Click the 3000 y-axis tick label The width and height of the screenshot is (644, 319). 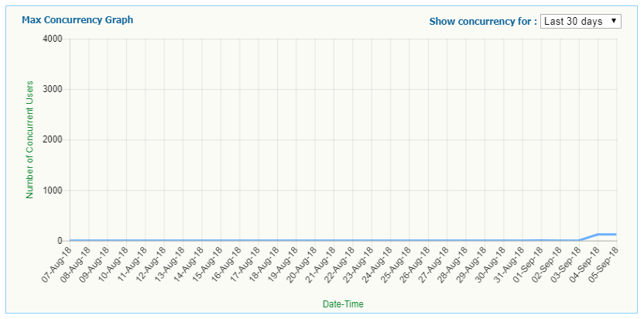tap(52, 89)
